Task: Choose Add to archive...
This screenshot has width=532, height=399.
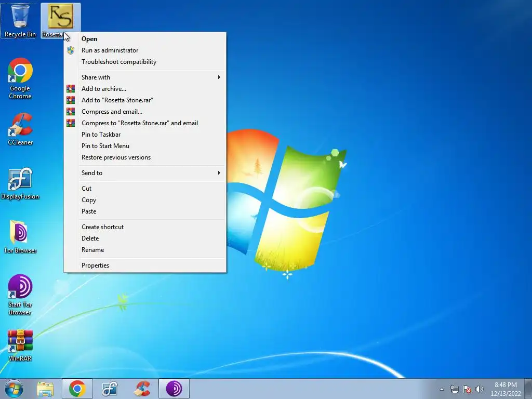Action: tap(145, 89)
